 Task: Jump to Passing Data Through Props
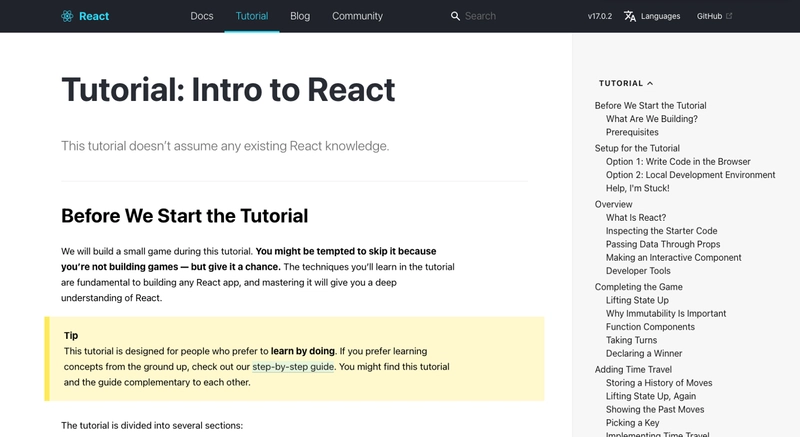[x=663, y=244]
